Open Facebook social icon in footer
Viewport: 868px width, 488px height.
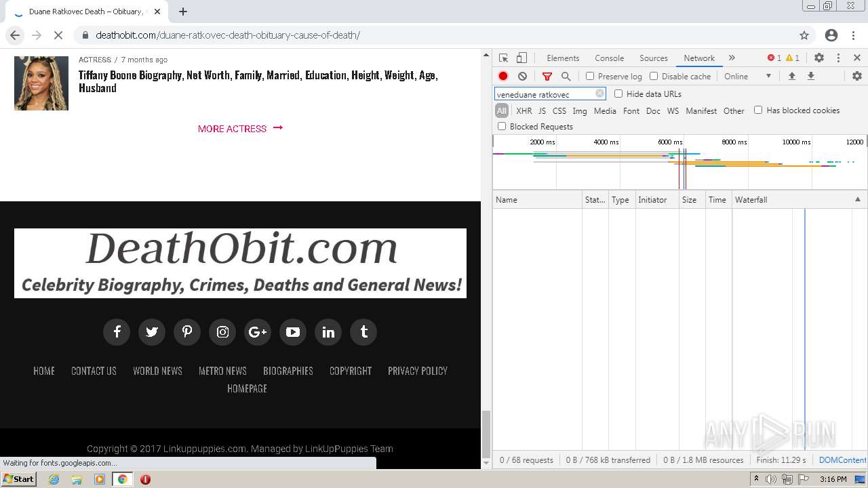click(117, 332)
